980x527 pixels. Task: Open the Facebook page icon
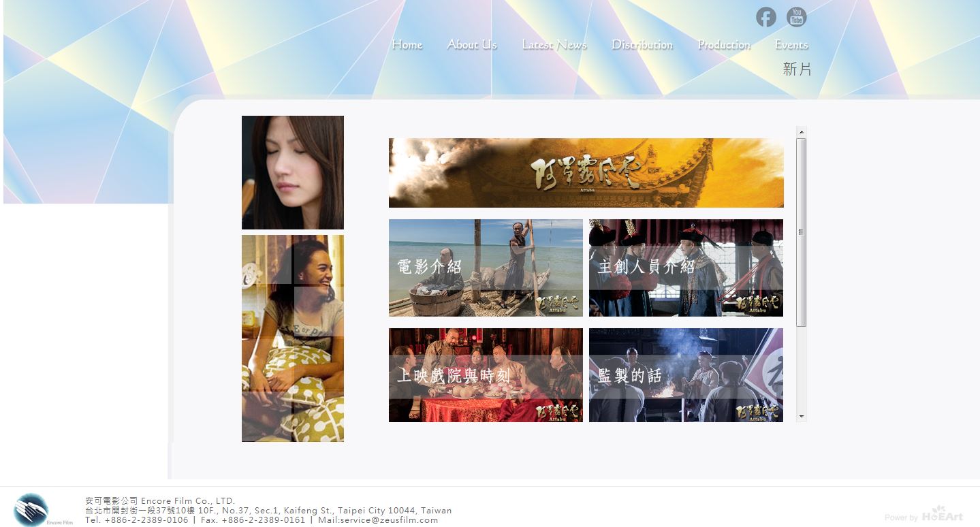[x=765, y=17]
